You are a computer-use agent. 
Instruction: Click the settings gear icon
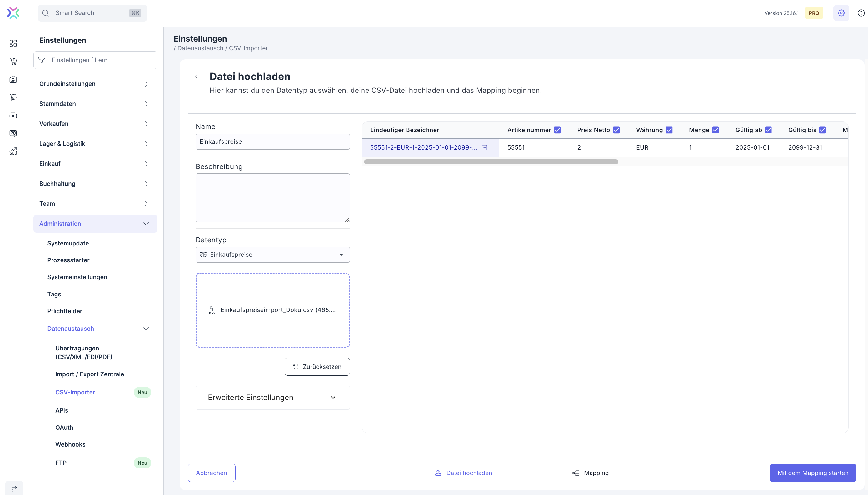click(841, 13)
